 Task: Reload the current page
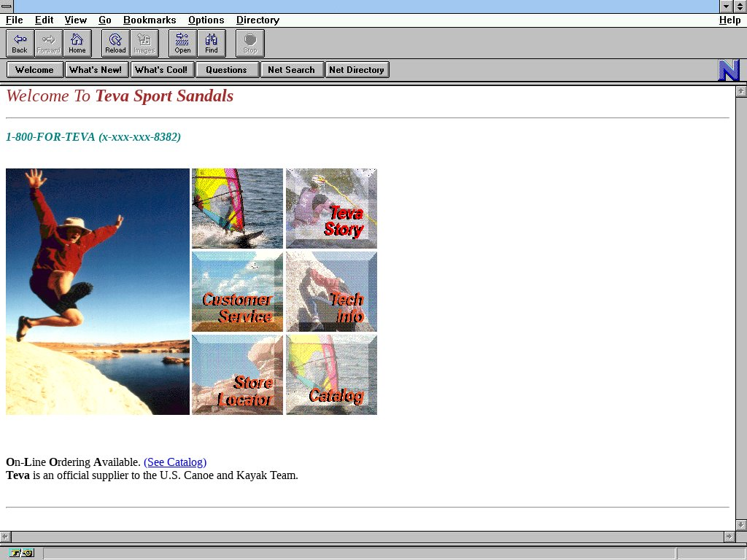115,43
